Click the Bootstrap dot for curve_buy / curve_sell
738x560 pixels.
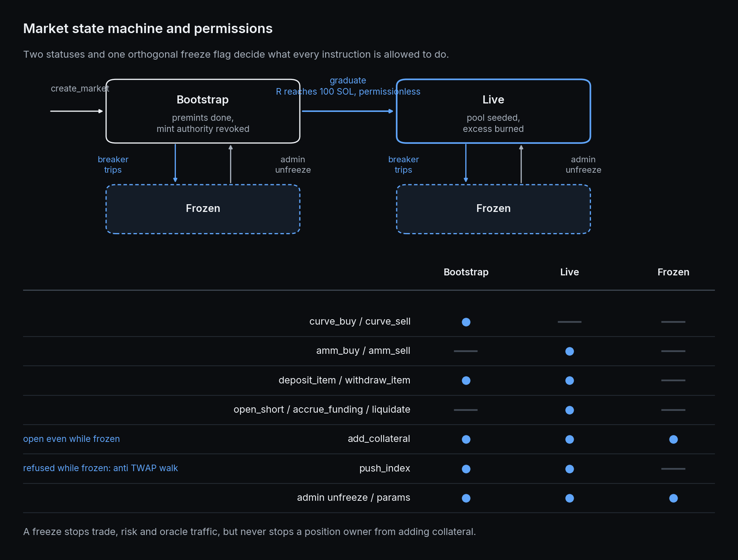click(466, 322)
